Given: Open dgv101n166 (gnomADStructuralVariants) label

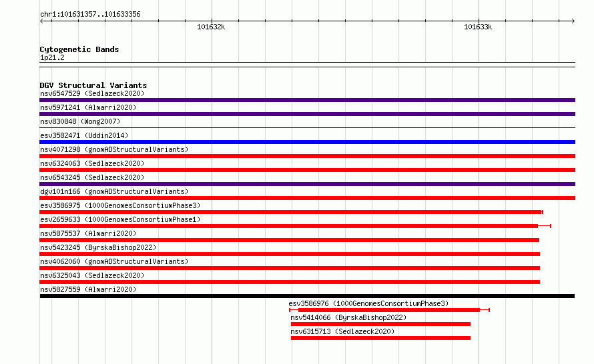Looking at the screenshot, I should click(114, 191).
